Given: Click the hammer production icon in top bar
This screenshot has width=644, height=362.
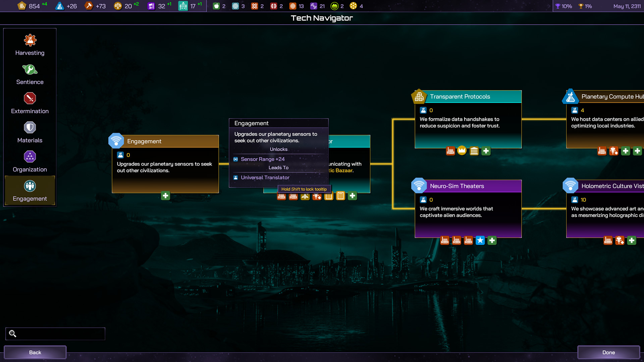Looking at the screenshot, I should pos(89,6).
